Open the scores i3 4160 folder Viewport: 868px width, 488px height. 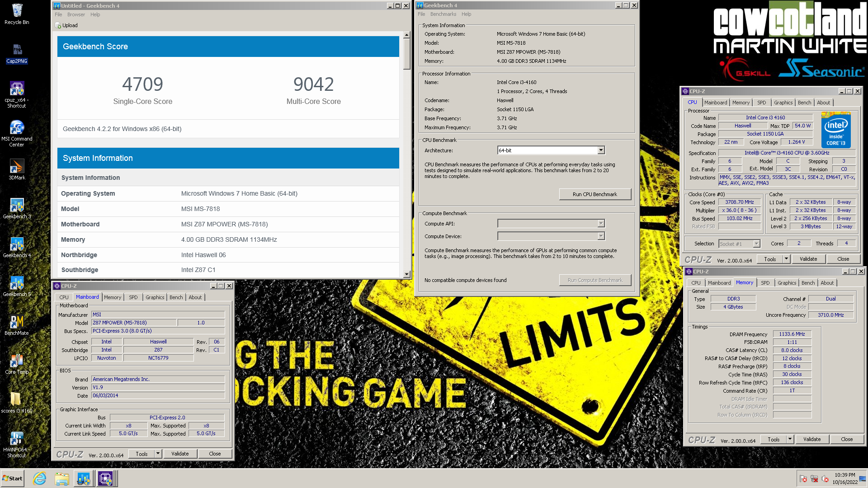coord(17,403)
